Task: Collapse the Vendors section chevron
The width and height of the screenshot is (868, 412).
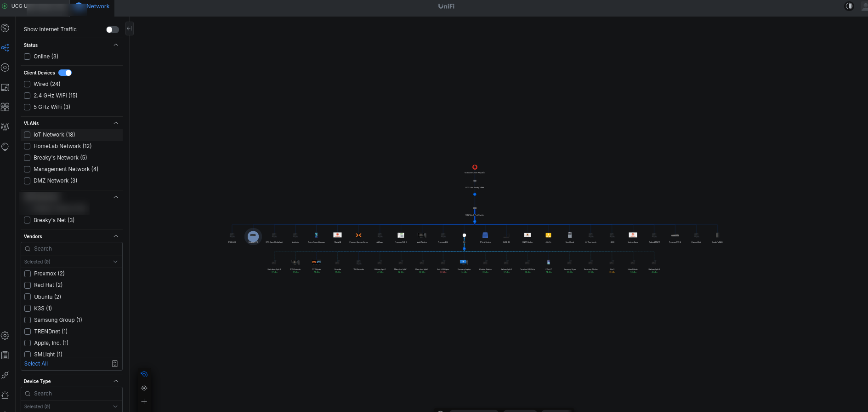Action: click(116, 236)
